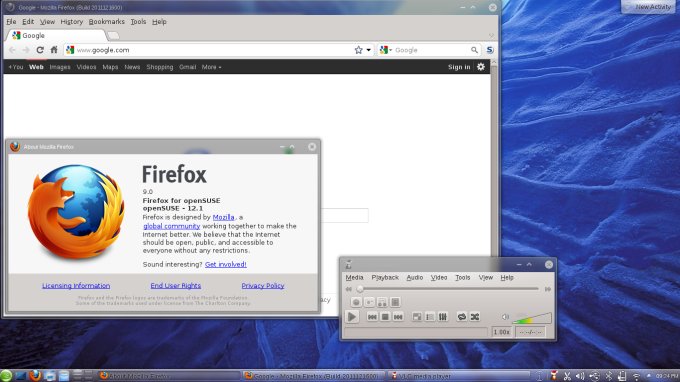Image resolution: width=680 pixels, height=382 pixels.
Task: Stop playback in VLC
Action: pos(385,317)
